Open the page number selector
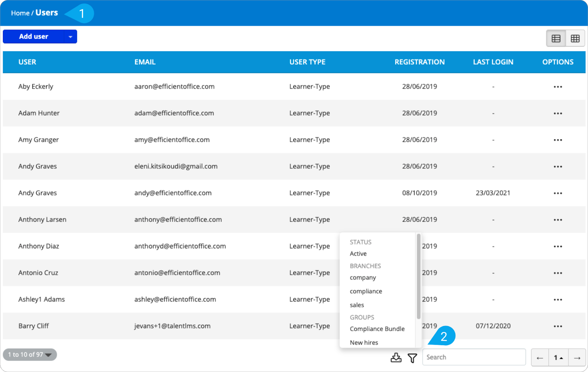588x372 pixels. pyautogui.click(x=558, y=358)
